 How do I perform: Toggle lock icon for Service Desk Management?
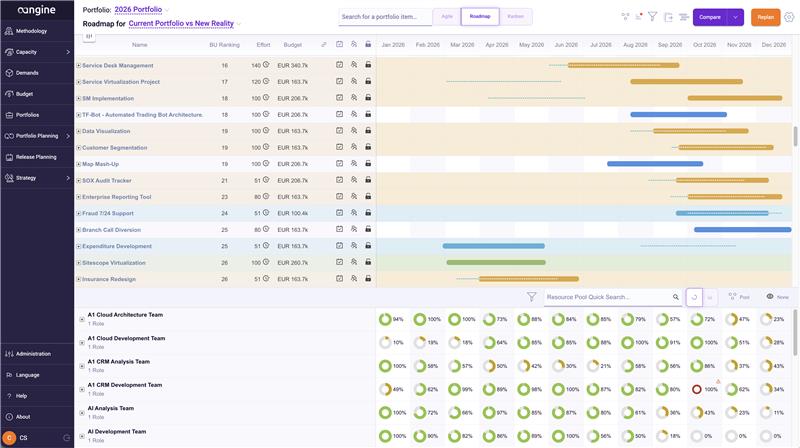[368, 65]
